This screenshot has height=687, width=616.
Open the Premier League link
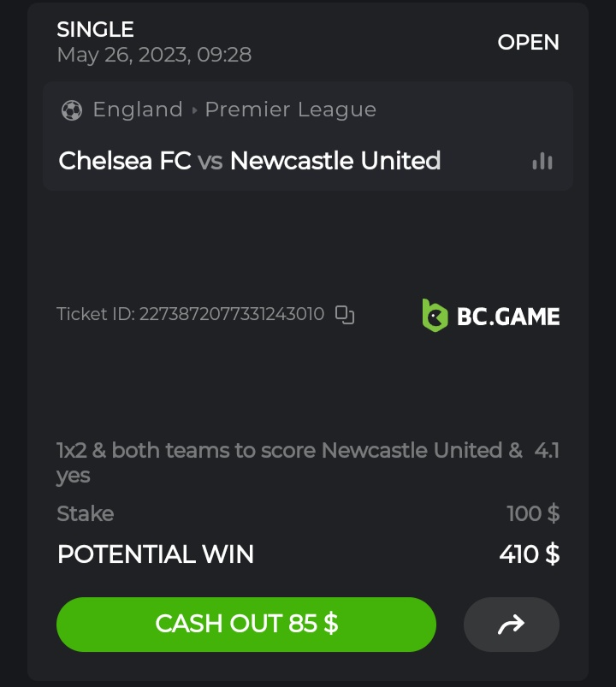(290, 110)
